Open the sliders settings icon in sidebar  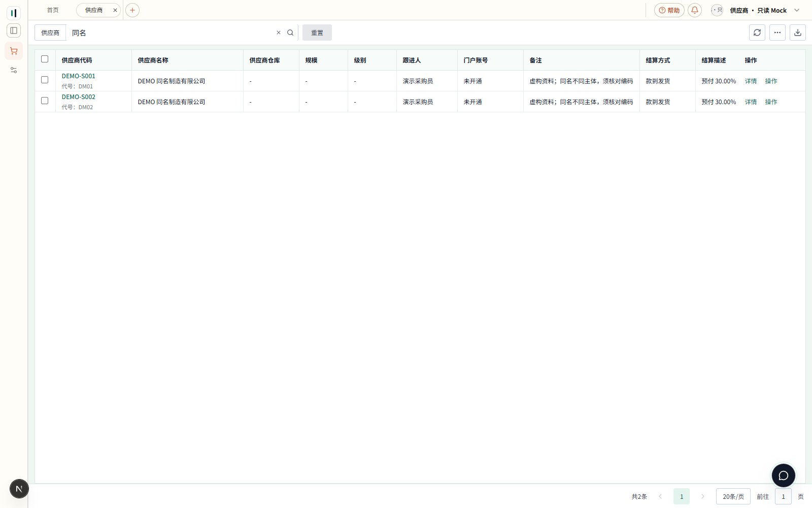(14, 70)
